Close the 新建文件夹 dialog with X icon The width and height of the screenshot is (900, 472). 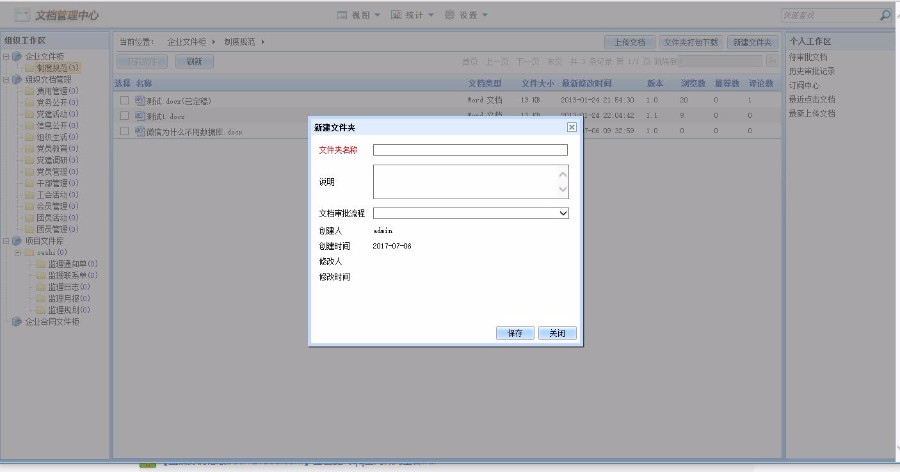point(571,127)
